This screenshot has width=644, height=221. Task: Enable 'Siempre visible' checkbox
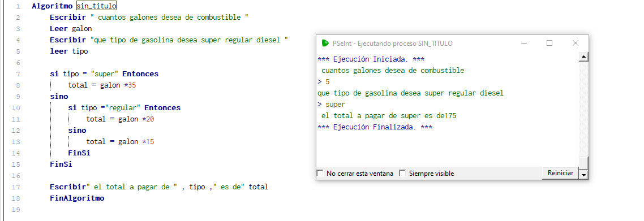point(402,174)
